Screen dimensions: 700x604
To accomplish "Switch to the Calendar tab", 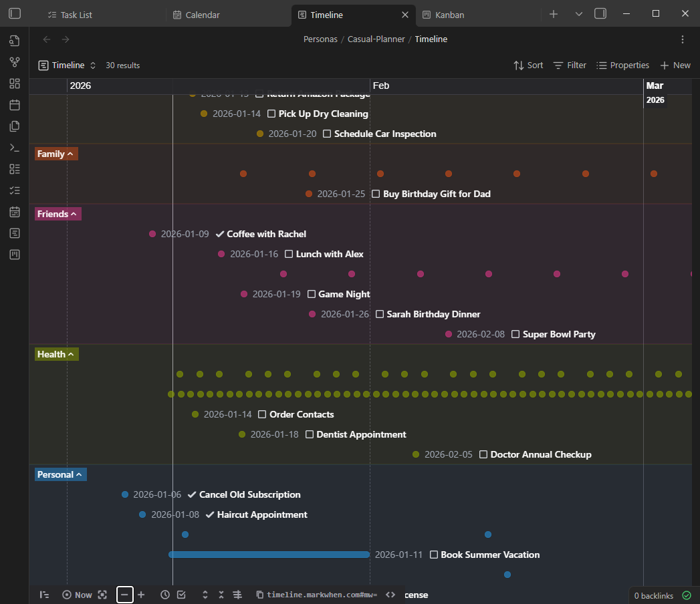I will 196,14.
